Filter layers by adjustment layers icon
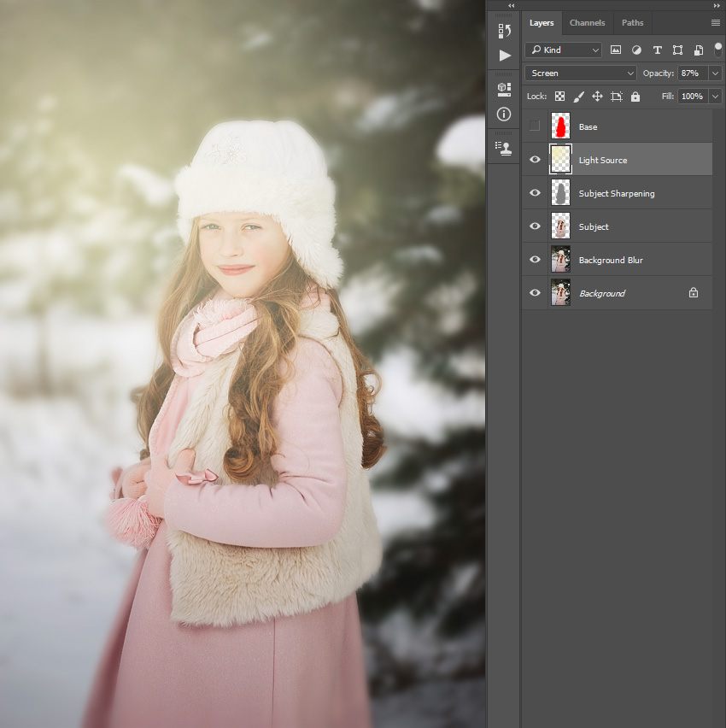Viewport: 726px width, 728px height. (636, 50)
